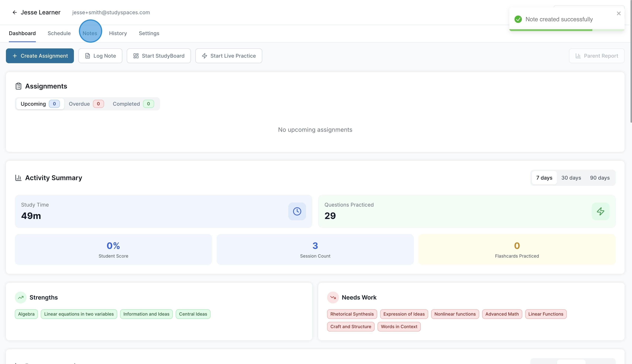
Task: Select the Advanced Math tag
Action: tap(502, 314)
